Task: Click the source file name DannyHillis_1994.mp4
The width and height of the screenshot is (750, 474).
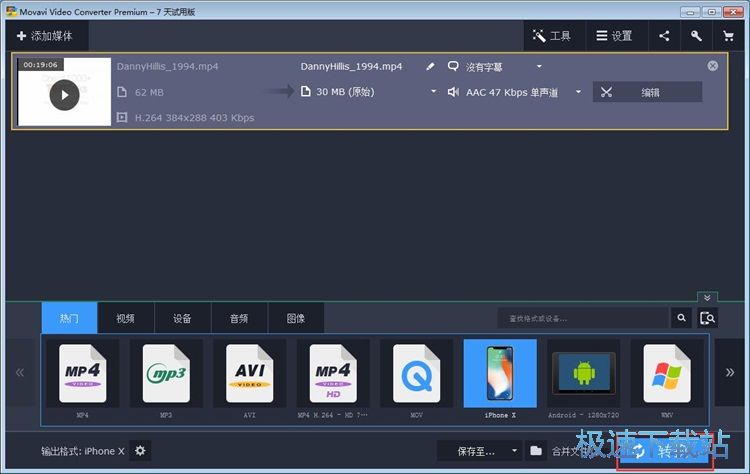Action: (x=167, y=66)
